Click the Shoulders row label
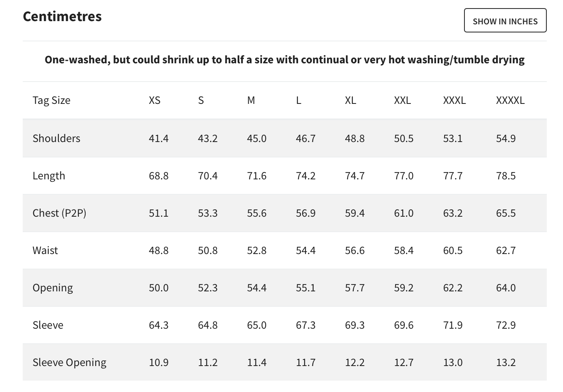This screenshot has width=563, height=392. 56,138
